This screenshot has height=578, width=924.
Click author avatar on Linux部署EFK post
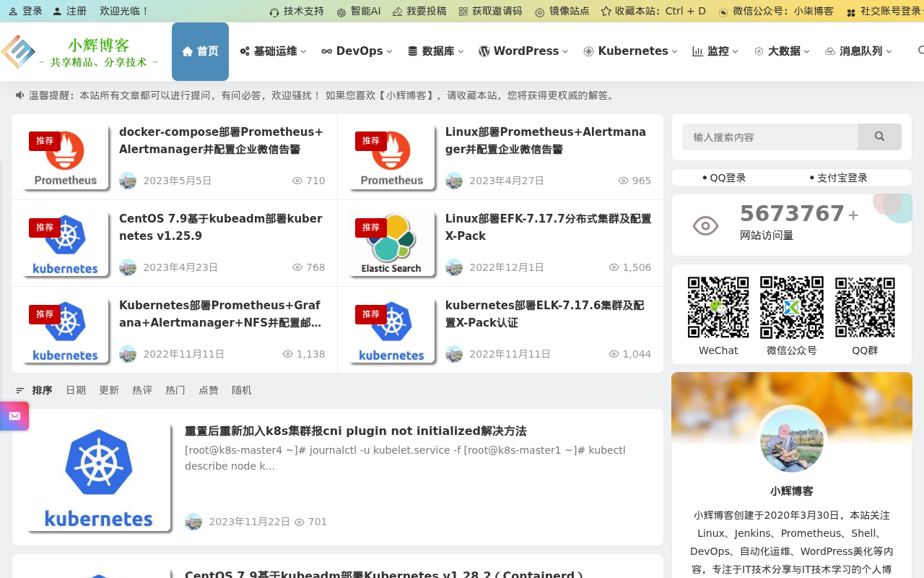pyautogui.click(x=454, y=267)
